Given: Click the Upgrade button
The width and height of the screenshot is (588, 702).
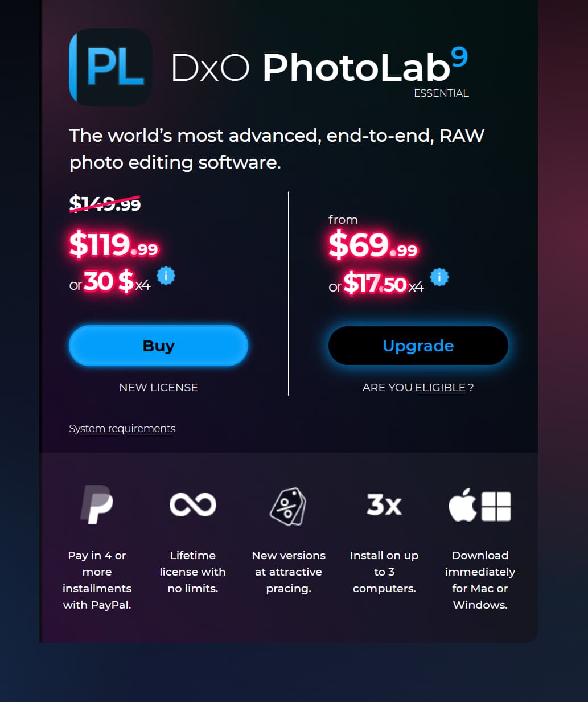Looking at the screenshot, I should pos(418,346).
